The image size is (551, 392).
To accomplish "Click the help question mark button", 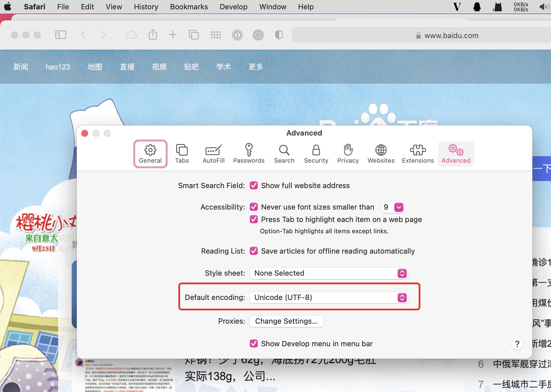I will point(517,344).
